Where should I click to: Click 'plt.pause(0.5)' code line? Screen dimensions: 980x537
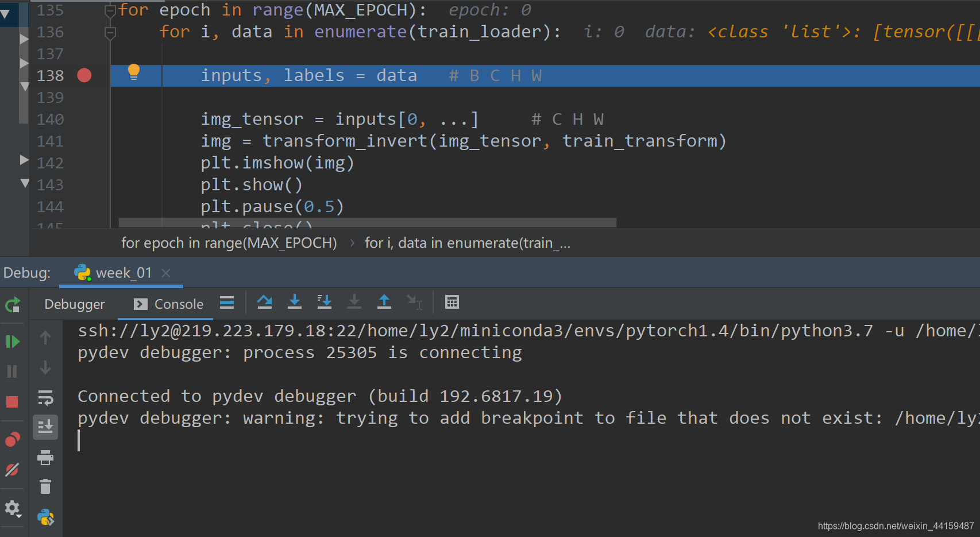click(x=272, y=206)
